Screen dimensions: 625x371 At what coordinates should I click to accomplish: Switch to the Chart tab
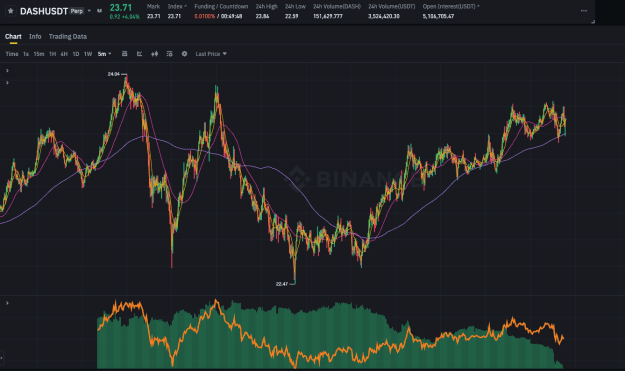(x=13, y=36)
